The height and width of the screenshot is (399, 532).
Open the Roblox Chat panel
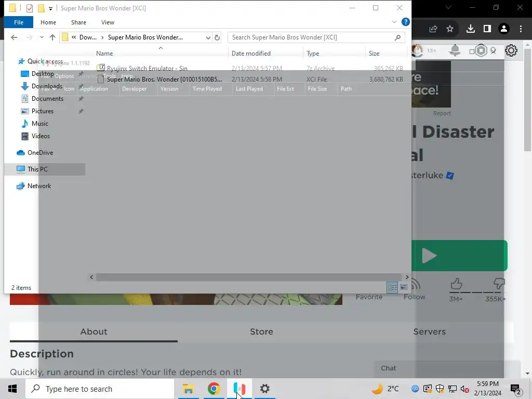(447, 368)
